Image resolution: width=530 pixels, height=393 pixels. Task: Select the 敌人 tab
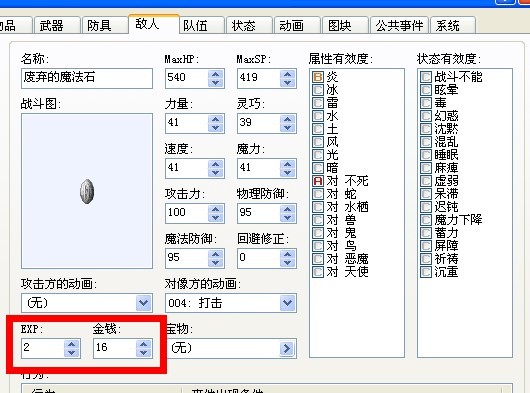point(154,24)
